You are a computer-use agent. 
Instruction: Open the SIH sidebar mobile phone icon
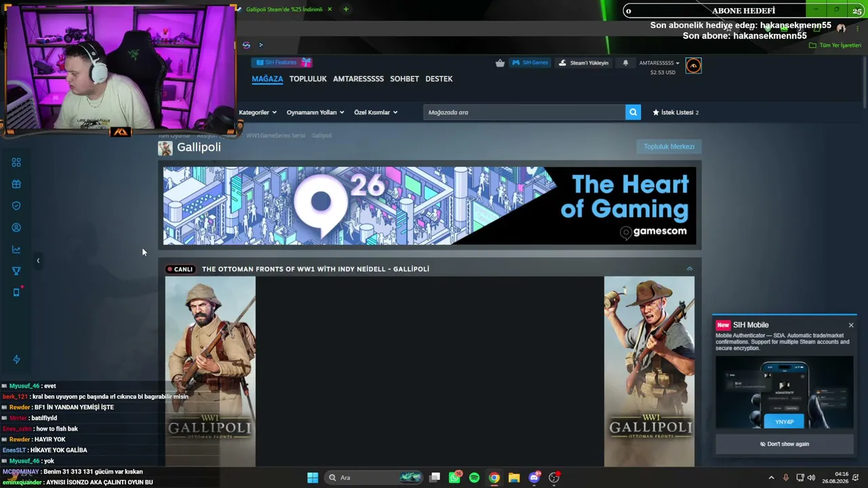point(16,292)
